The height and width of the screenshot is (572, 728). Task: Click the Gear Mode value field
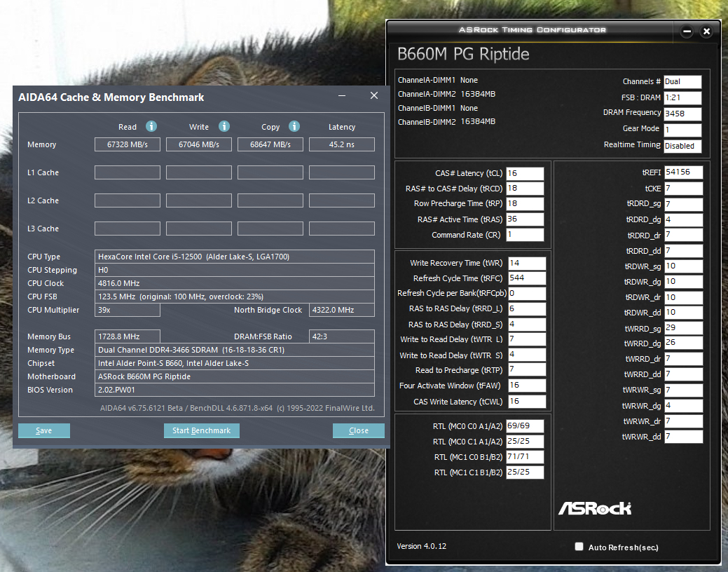(682, 130)
